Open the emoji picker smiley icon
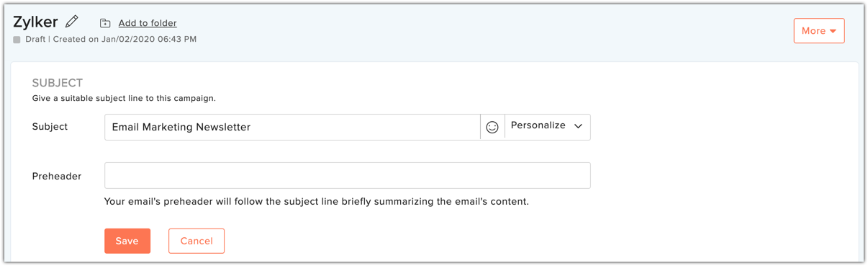The width and height of the screenshot is (868, 266). point(492,127)
